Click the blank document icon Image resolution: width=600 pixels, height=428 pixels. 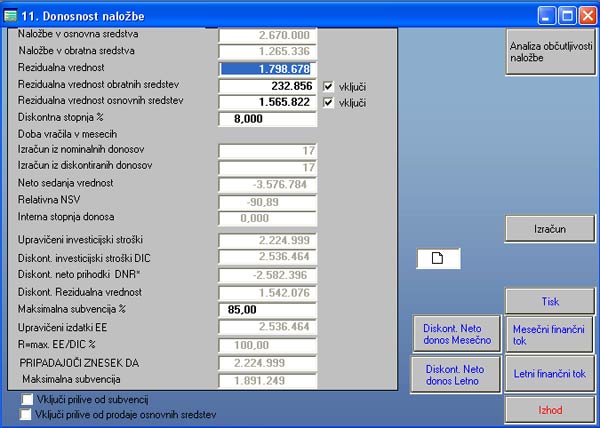438,258
